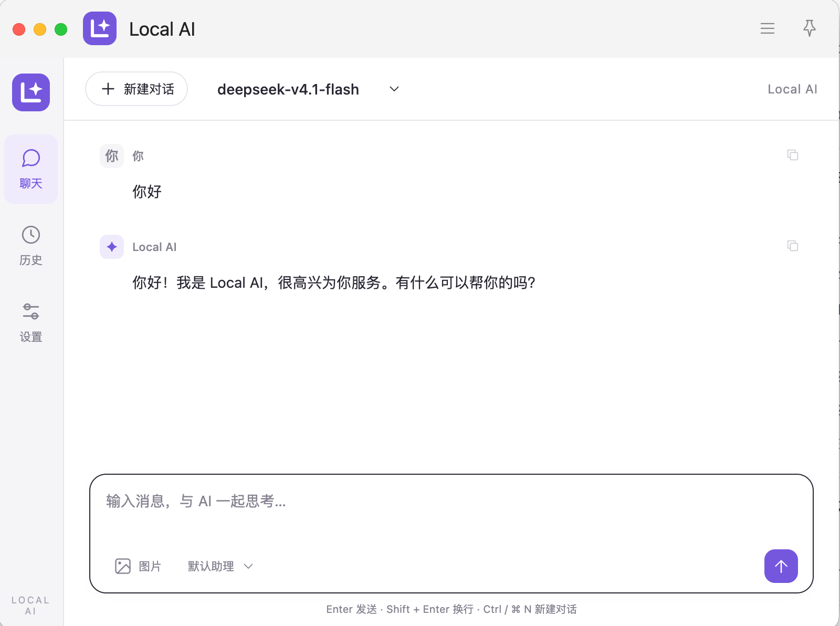Close the window with the red button
The image size is (840, 626).
coord(19,29)
